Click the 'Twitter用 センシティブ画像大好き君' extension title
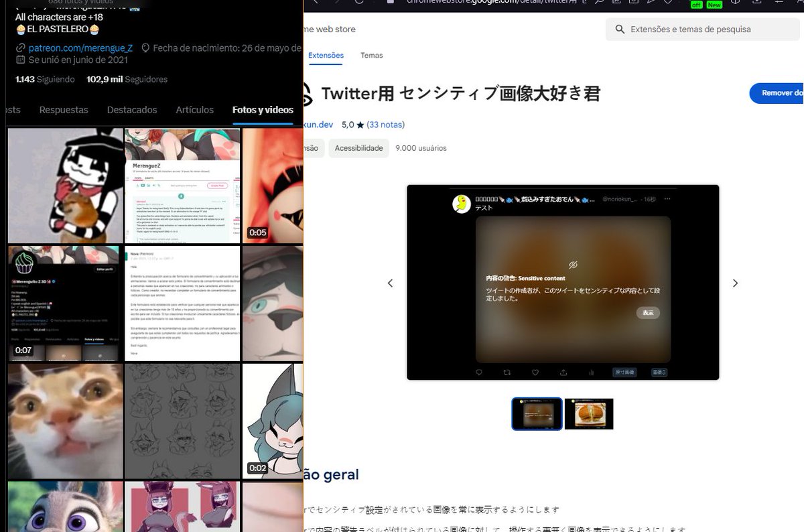This screenshot has height=532, width=804. click(460, 93)
